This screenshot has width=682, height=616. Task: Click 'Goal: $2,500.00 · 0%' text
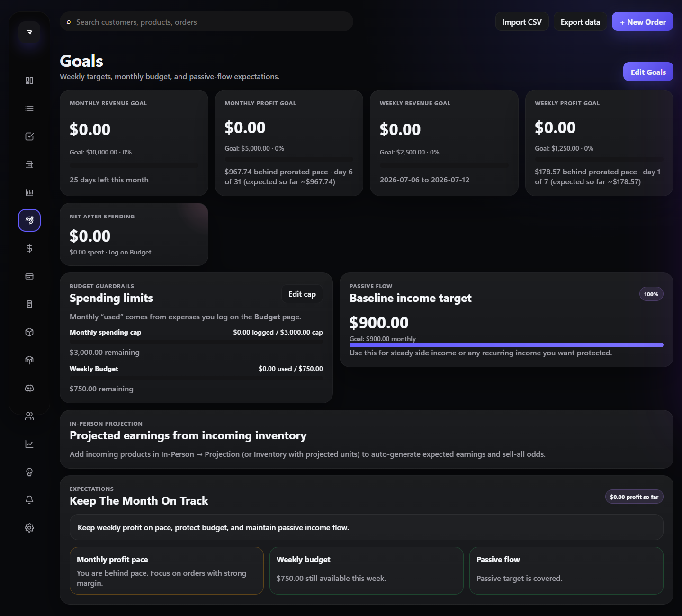[x=409, y=152]
